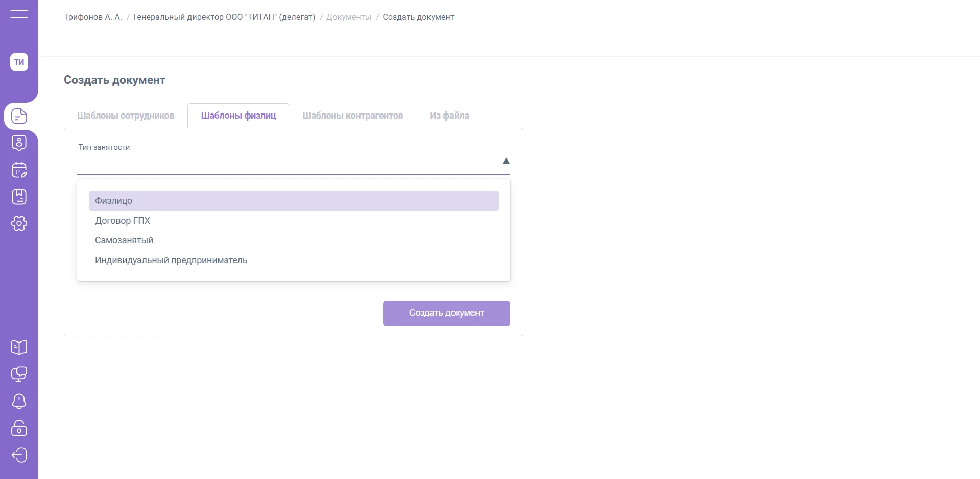Click the padlock icon in sidebar

coord(19,428)
